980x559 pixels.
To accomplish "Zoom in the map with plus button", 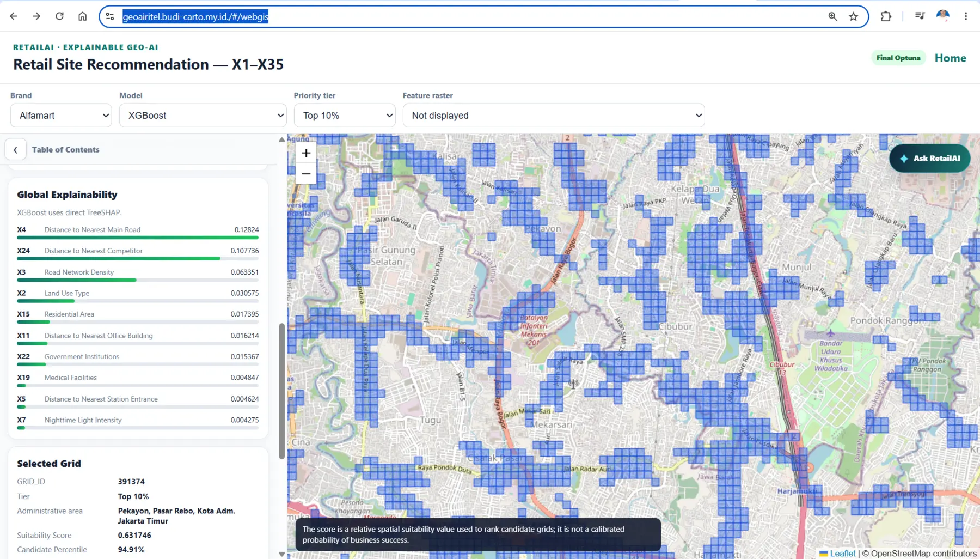I will [x=306, y=153].
